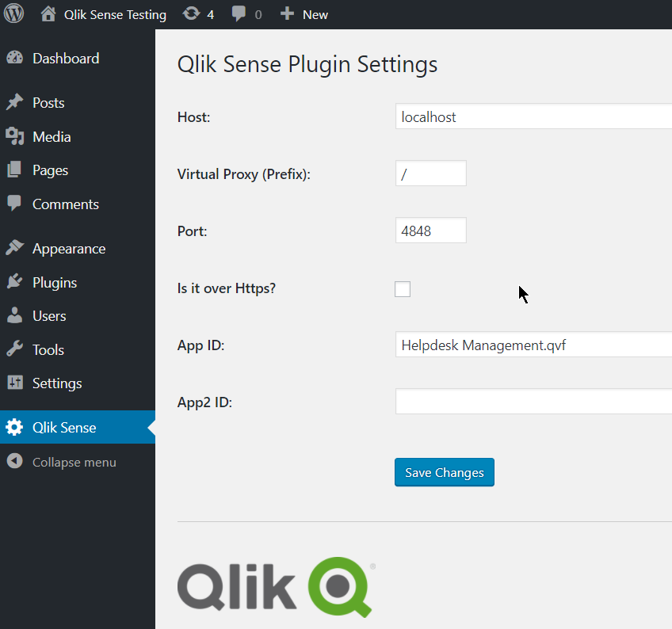672x629 pixels.
Task: Click the Appearance paintbrush icon
Action: pyautogui.click(x=14, y=249)
